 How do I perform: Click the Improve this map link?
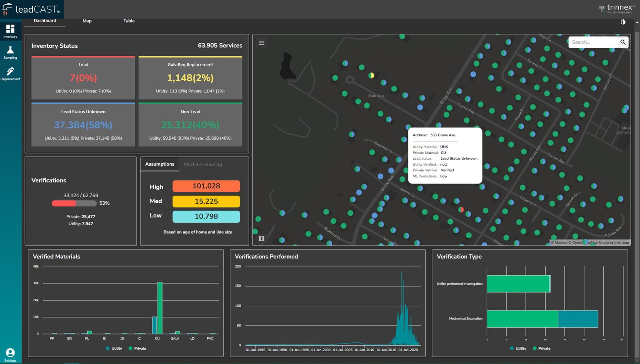[614, 242]
